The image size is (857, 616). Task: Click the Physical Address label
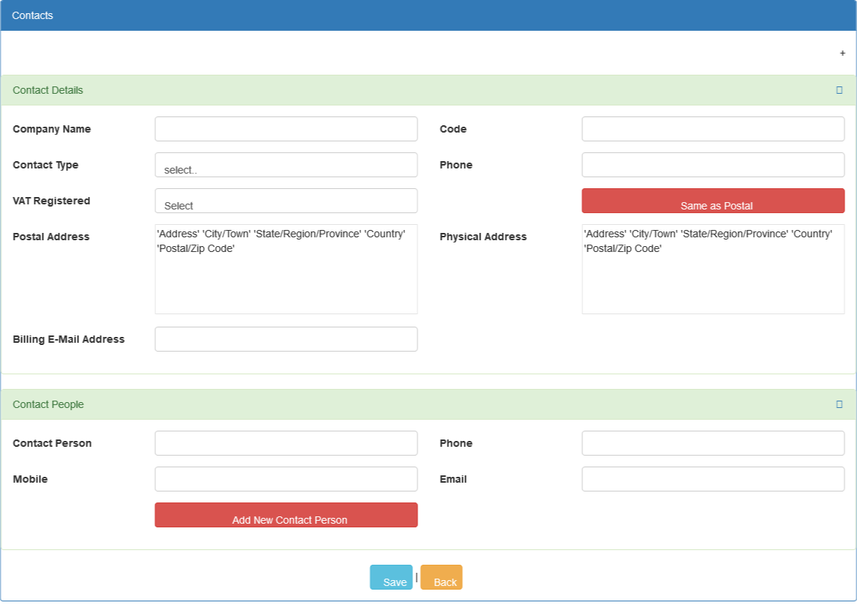click(483, 237)
